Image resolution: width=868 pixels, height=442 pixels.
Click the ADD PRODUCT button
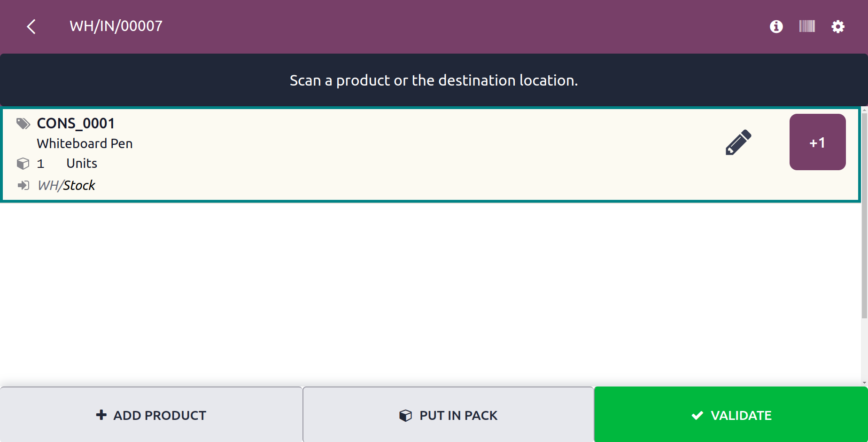[x=151, y=415]
